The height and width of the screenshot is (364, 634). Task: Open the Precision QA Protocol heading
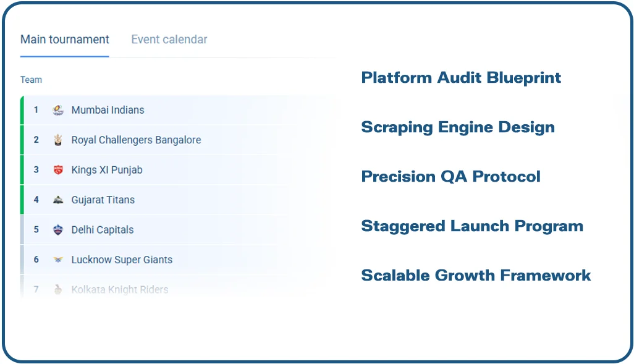450,177
